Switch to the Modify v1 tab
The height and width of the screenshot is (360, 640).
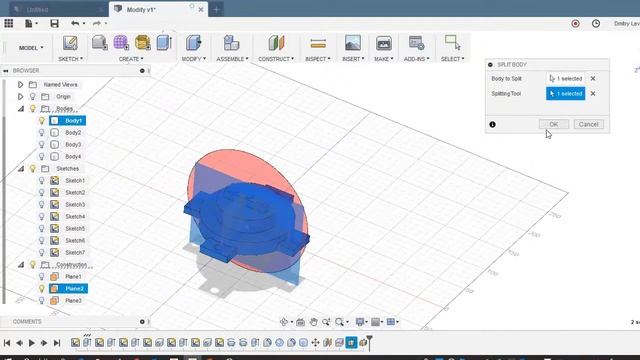(158, 9)
